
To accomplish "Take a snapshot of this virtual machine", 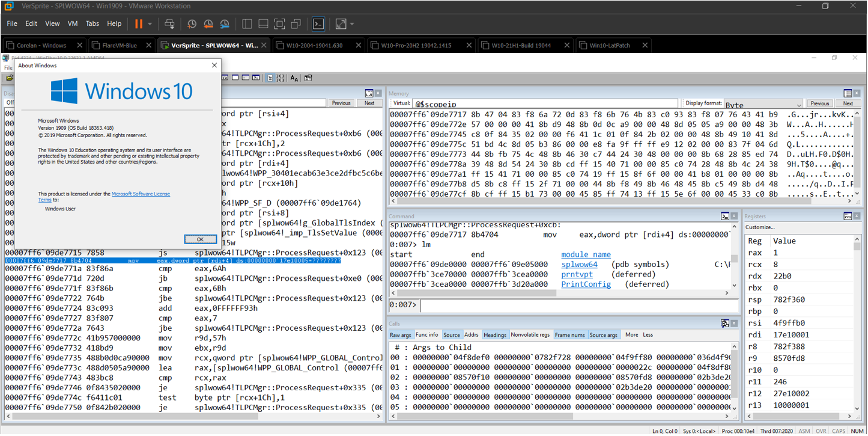I will pyautogui.click(x=192, y=24).
